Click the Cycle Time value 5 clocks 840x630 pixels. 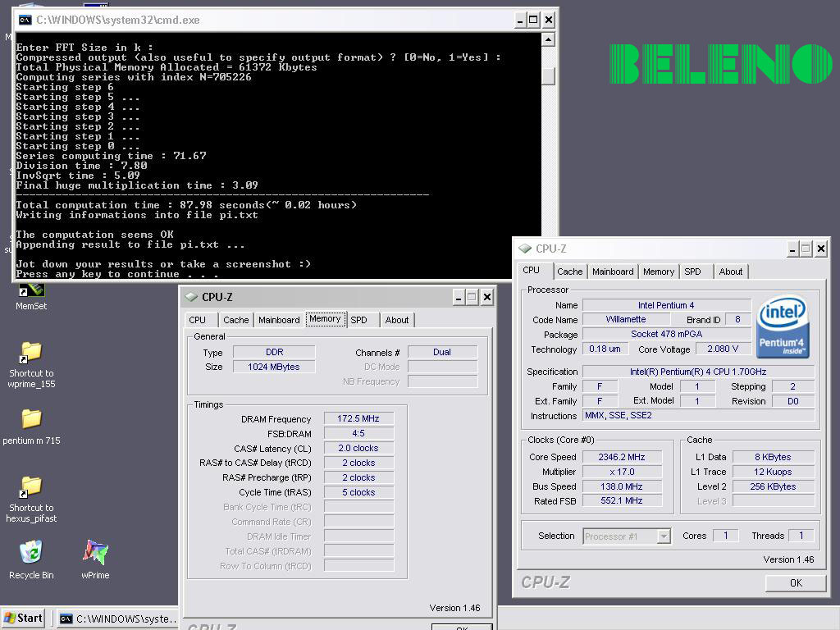358,492
